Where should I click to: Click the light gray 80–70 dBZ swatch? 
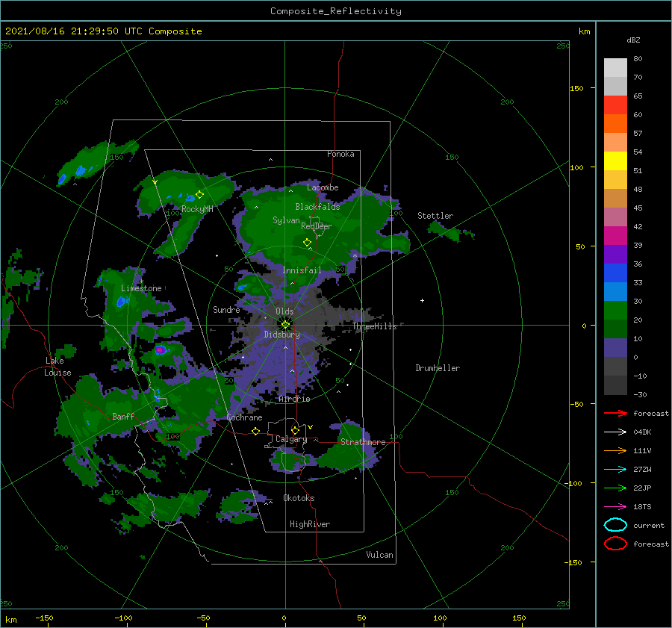(615, 68)
